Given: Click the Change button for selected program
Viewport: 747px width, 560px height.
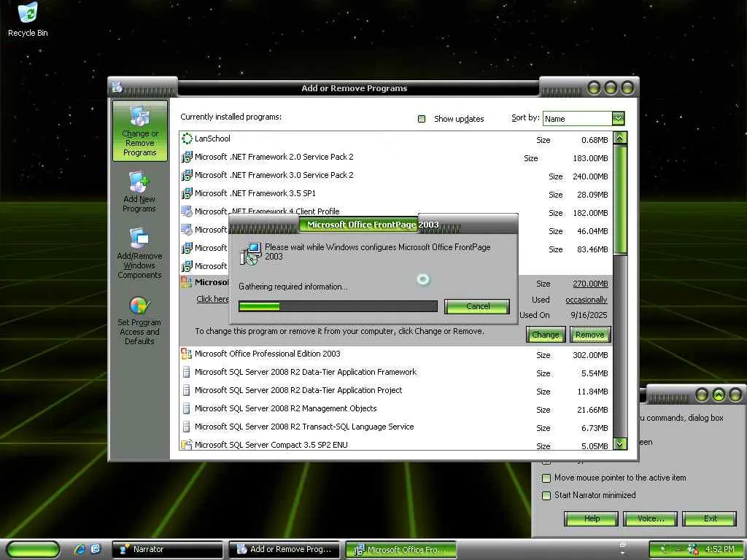Looking at the screenshot, I should [x=546, y=335].
